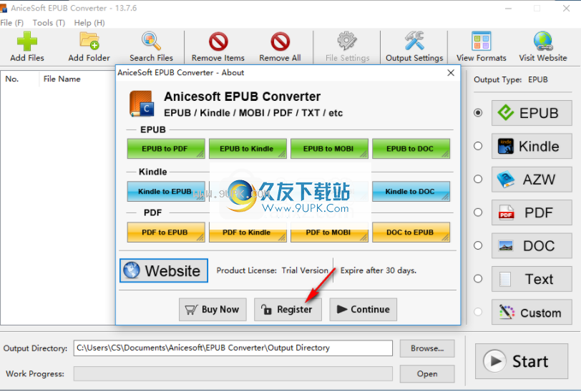Click the Open output folder button
The height and width of the screenshot is (392, 581).
pos(427,374)
